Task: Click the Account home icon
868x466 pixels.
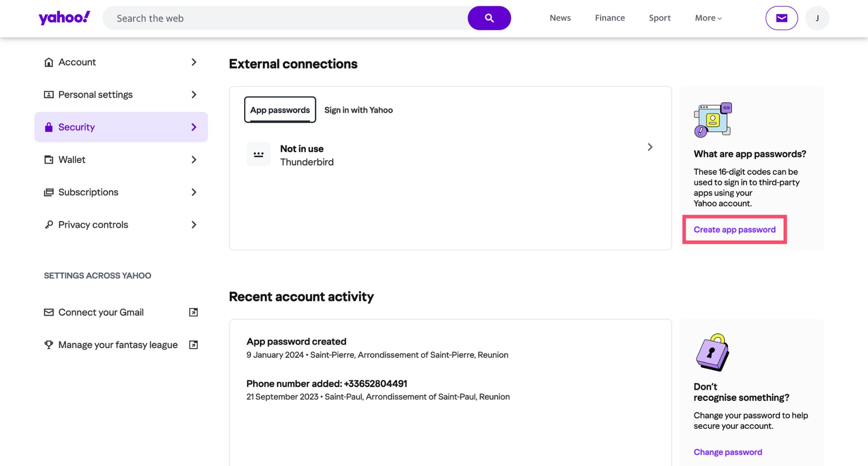Action: coord(49,62)
